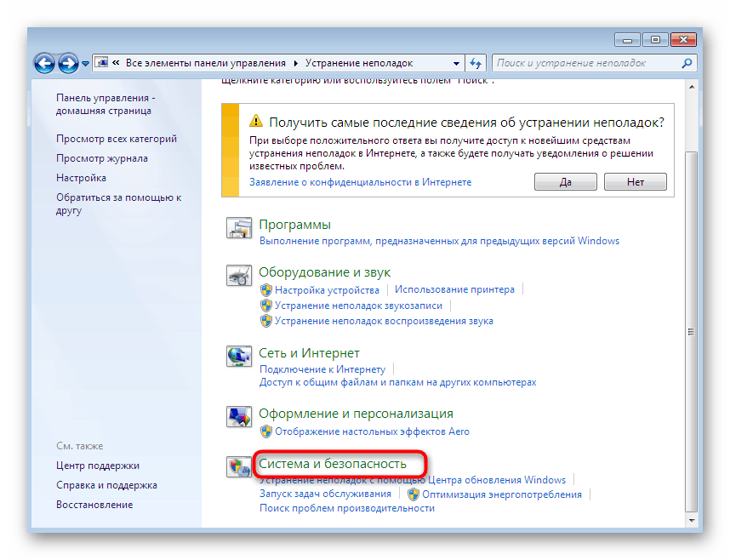Open the Система и безопасность icon
The width and height of the screenshot is (730, 560).
tap(239, 466)
